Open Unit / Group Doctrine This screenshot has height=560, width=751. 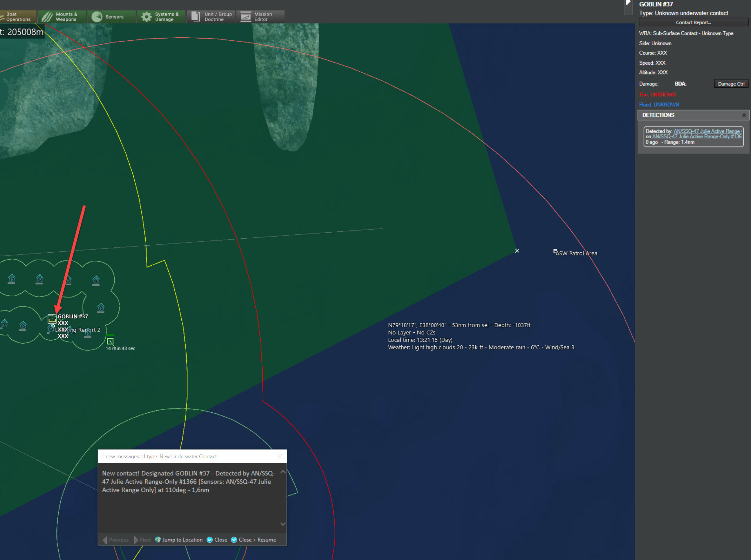click(211, 17)
